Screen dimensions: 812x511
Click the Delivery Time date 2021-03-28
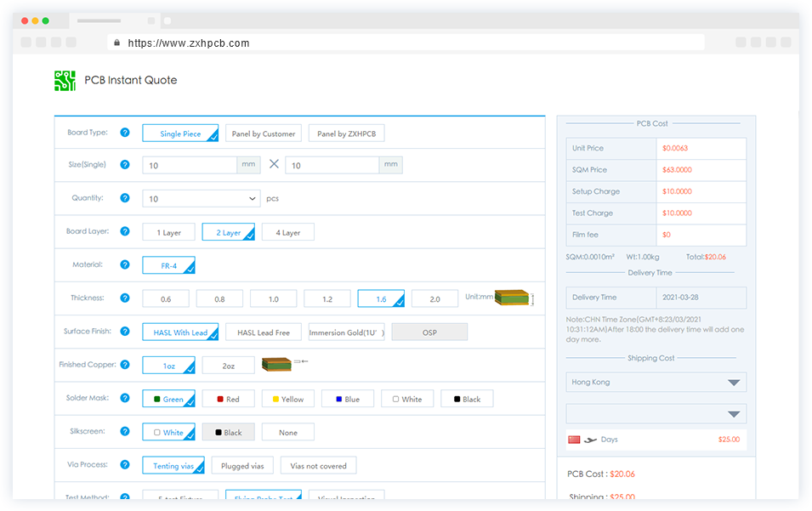pyautogui.click(x=680, y=298)
